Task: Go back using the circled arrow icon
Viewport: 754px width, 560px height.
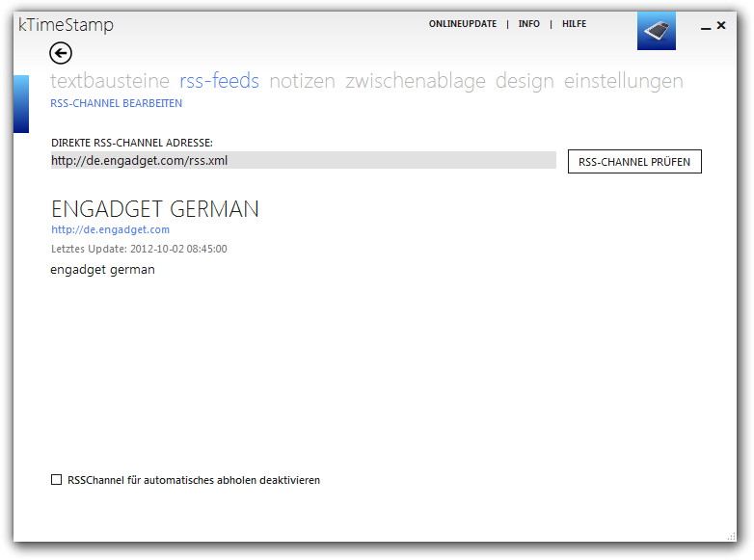Action: point(61,53)
